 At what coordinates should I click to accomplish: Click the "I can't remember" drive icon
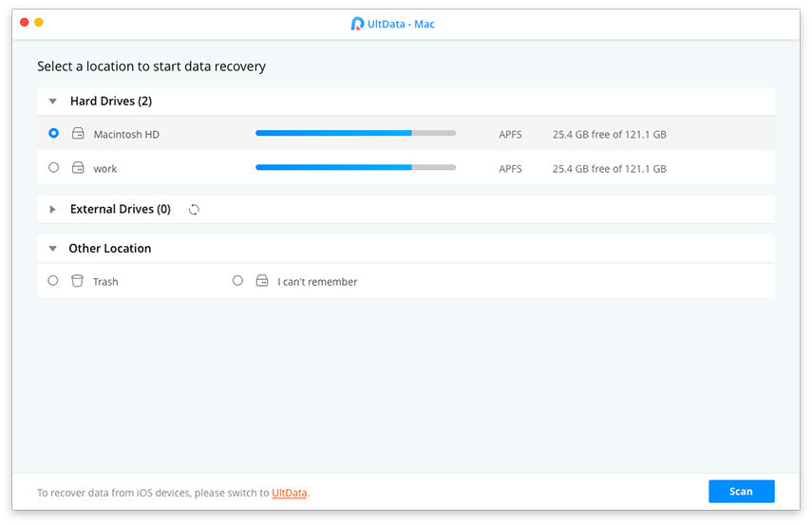[x=262, y=281]
